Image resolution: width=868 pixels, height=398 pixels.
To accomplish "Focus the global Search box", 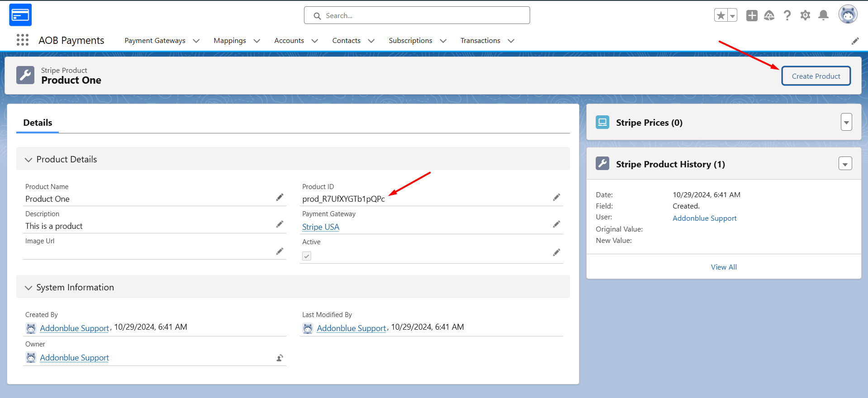I will (417, 15).
